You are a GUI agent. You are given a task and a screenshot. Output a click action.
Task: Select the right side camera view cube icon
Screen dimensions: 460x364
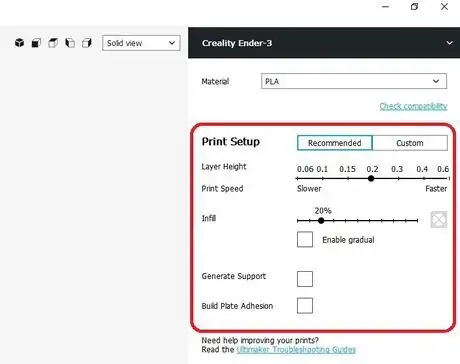click(x=87, y=43)
